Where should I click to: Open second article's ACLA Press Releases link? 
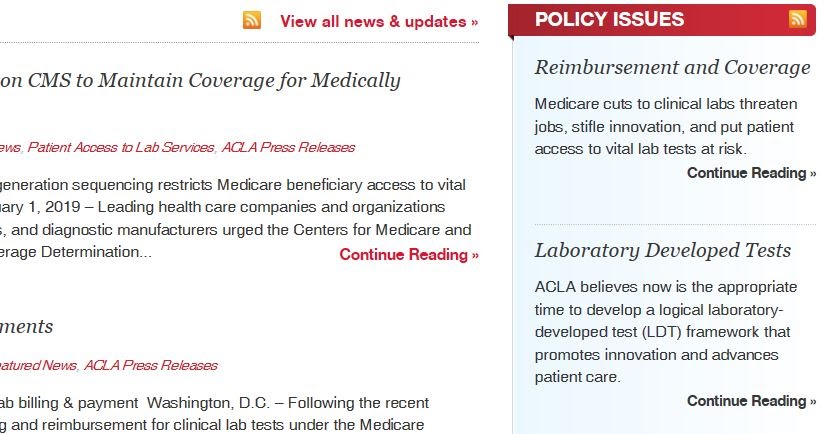coord(150,365)
